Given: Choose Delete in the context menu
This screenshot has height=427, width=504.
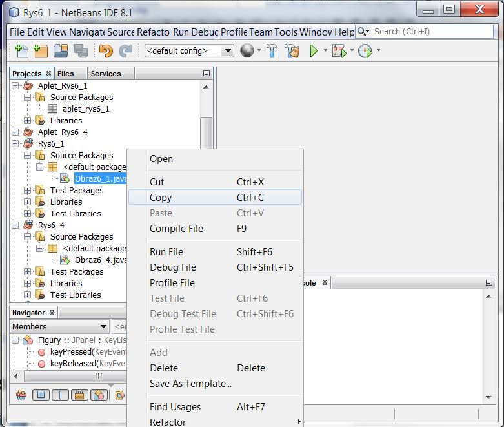Looking at the screenshot, I should point(215,368).
